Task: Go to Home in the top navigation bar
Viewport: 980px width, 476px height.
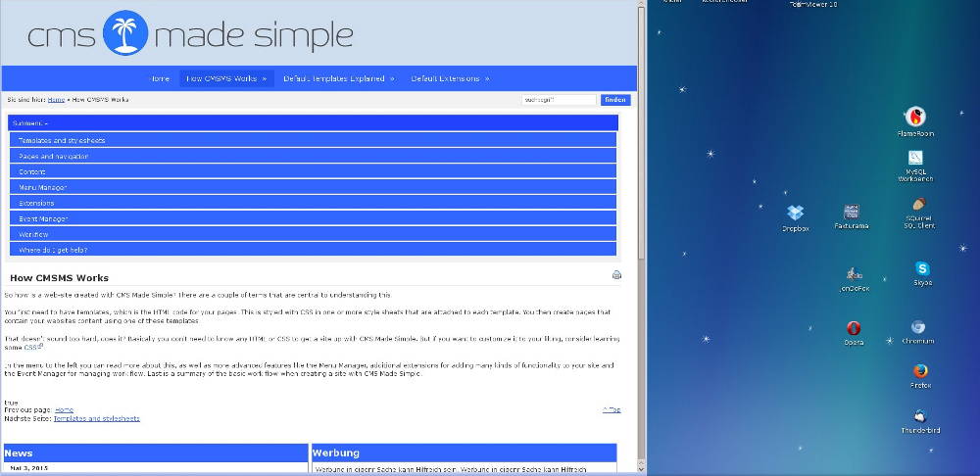Action: pyautogui.click(x=160, y=78)
